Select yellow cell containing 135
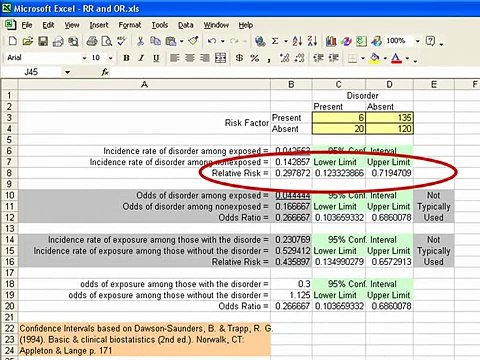 pyautogui.click(x=389, y=118)
